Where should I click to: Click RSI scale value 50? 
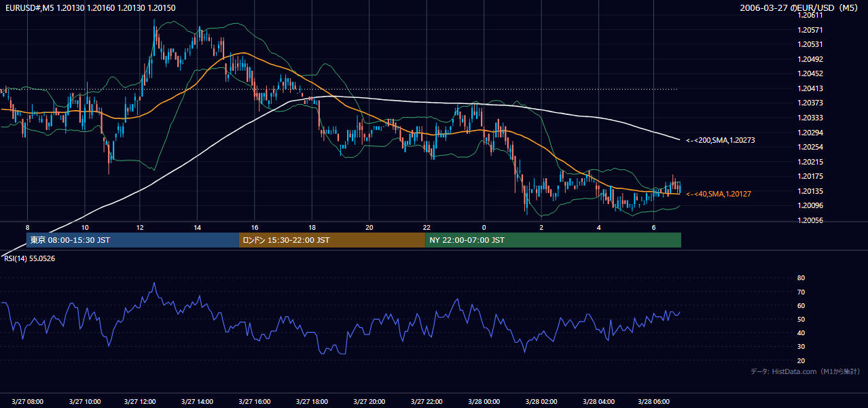801,319
